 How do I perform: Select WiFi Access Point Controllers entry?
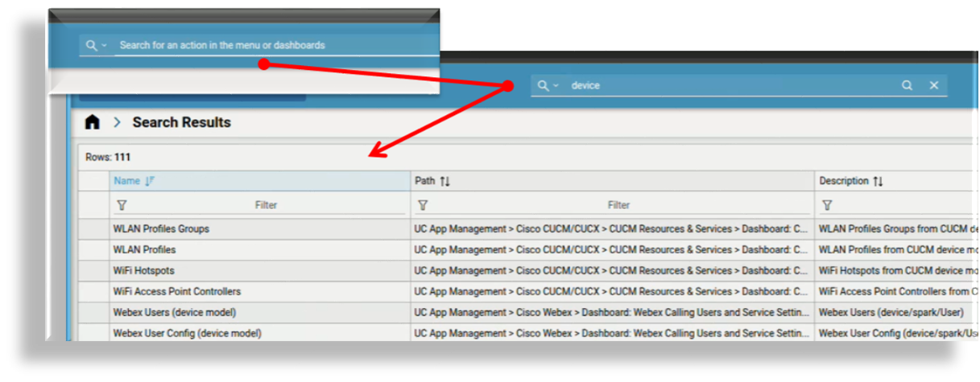176,291
